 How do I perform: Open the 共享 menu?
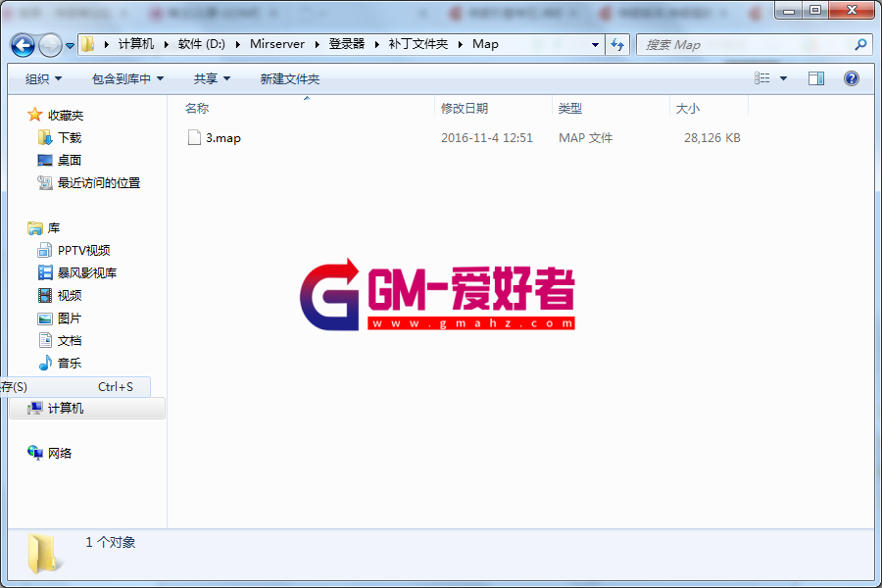[212, 78]
